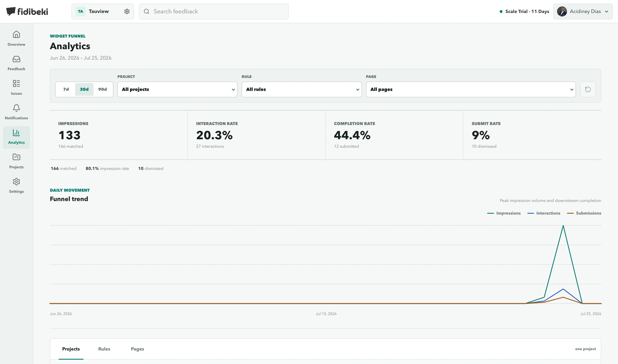The height and width of the screenshot is (364, 618).
Task: Open the Feedback inbox icon
Action: coord(16,59)
